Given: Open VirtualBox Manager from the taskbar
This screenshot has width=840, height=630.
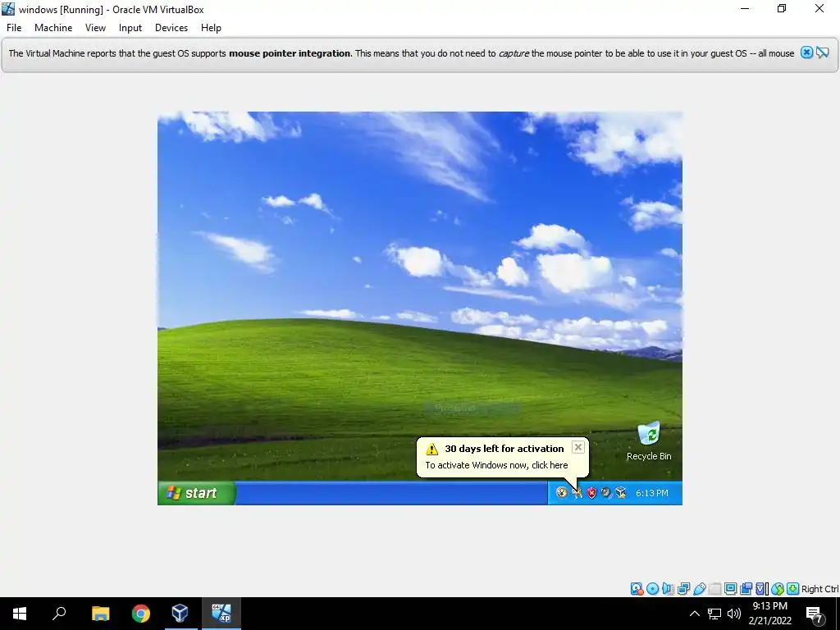Looking at the screenshot, I should 180,614.
